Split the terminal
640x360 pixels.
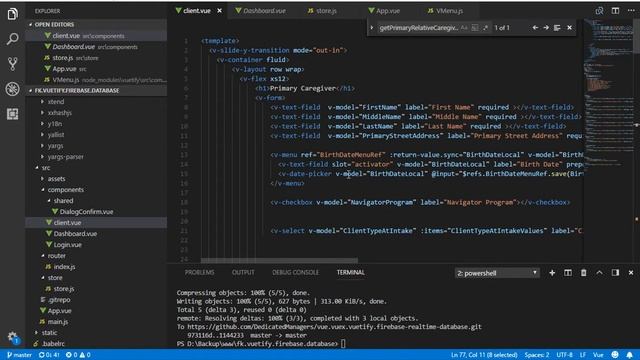coord(568,273)
